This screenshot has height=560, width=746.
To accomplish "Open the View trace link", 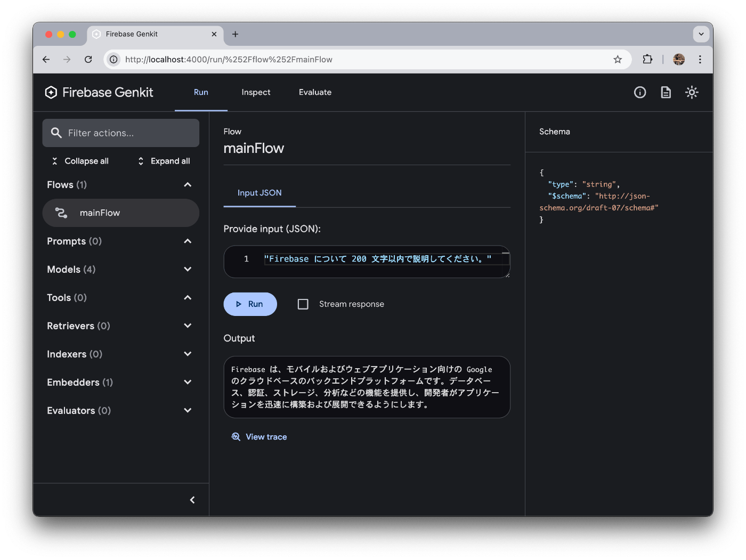I will point(259,437).
